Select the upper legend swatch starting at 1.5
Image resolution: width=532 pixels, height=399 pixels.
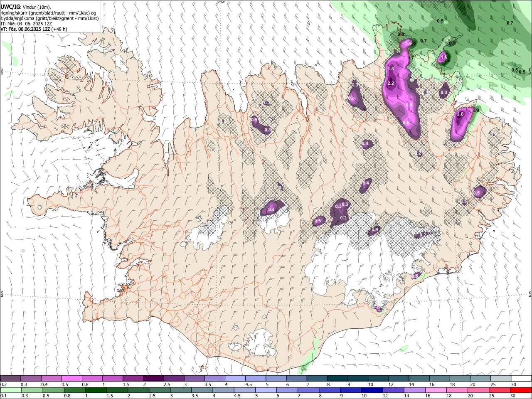click(x=133, y=378)
